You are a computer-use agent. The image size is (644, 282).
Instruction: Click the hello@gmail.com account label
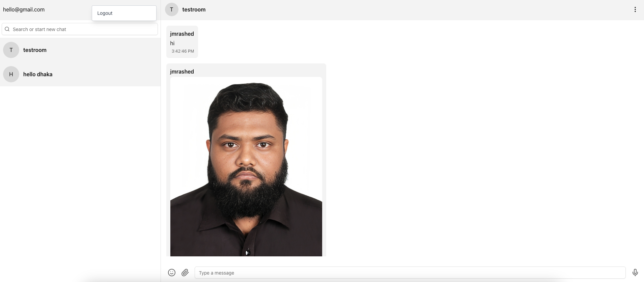(24, 9)
